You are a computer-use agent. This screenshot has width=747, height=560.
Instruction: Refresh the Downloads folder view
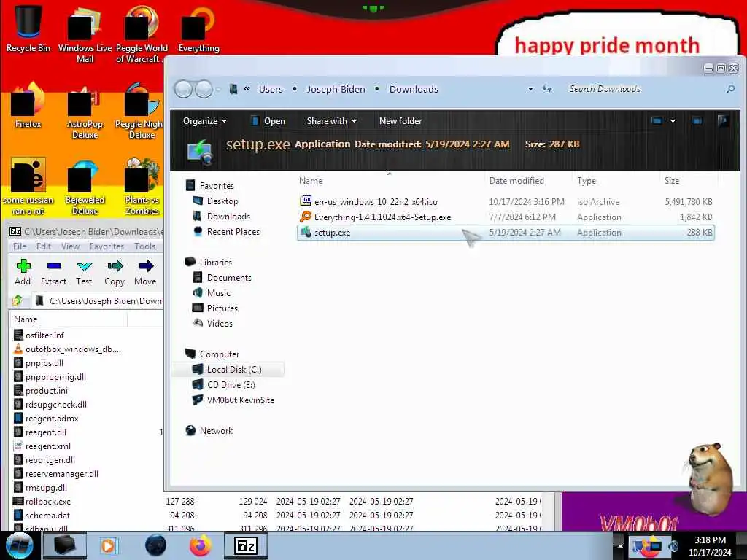[547, 89]
